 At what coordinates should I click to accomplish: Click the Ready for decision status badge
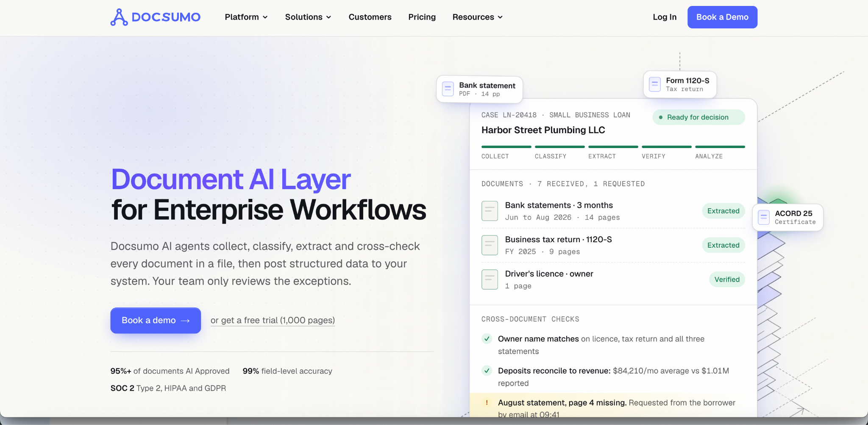[698, 117]
